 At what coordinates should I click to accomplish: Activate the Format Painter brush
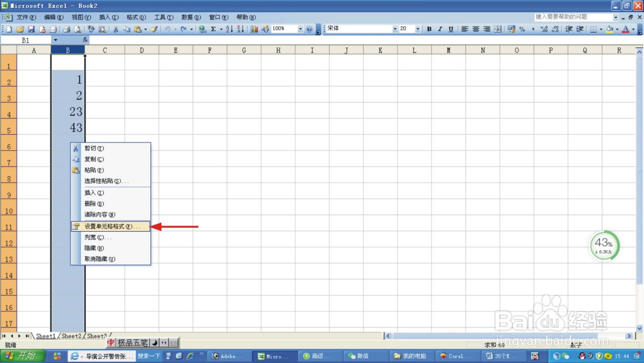point(154,29)
